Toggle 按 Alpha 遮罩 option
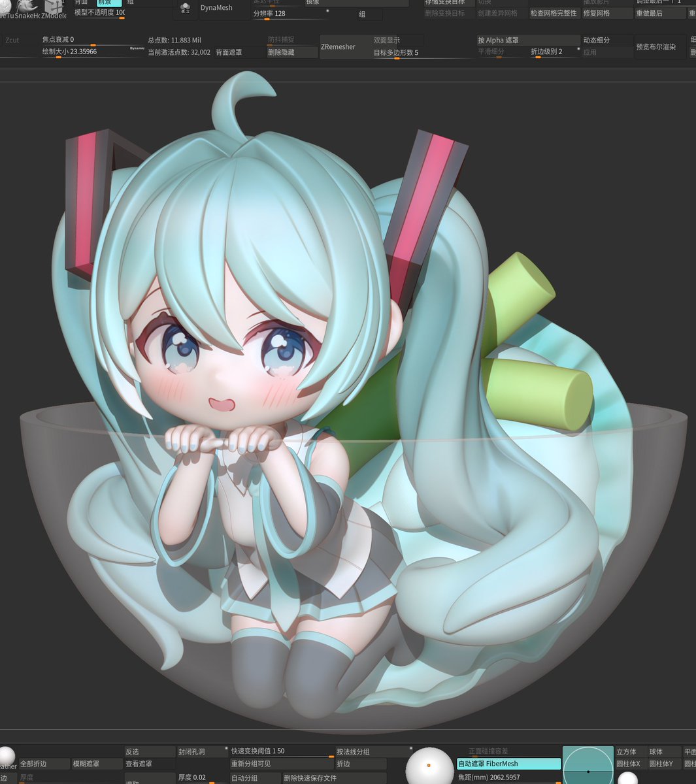 (x=529, y=40)
